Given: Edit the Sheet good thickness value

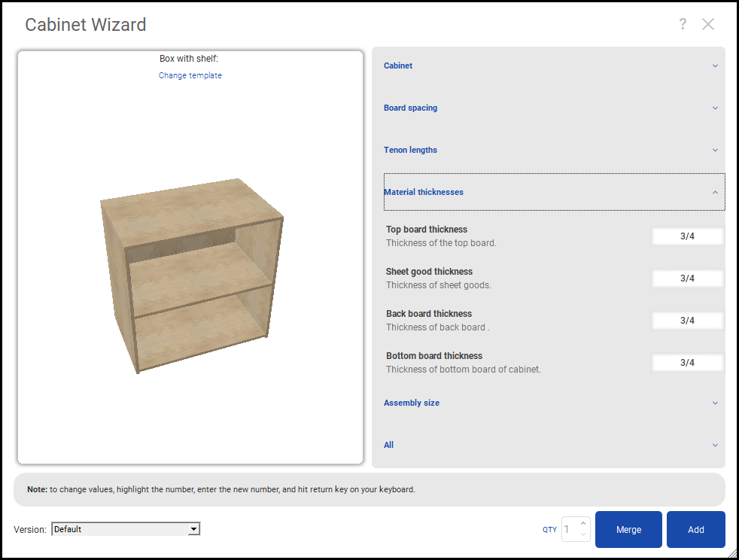Looking at the screenshot, I should point(687,278).
